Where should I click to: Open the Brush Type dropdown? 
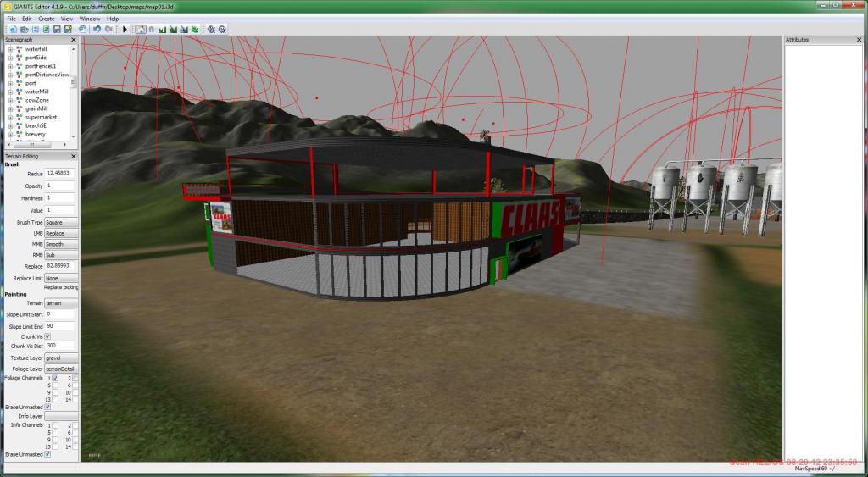tap(61, 223)
